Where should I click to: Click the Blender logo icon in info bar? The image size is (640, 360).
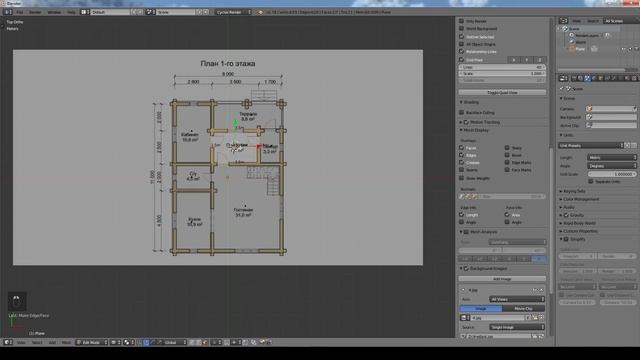[260, 12]
